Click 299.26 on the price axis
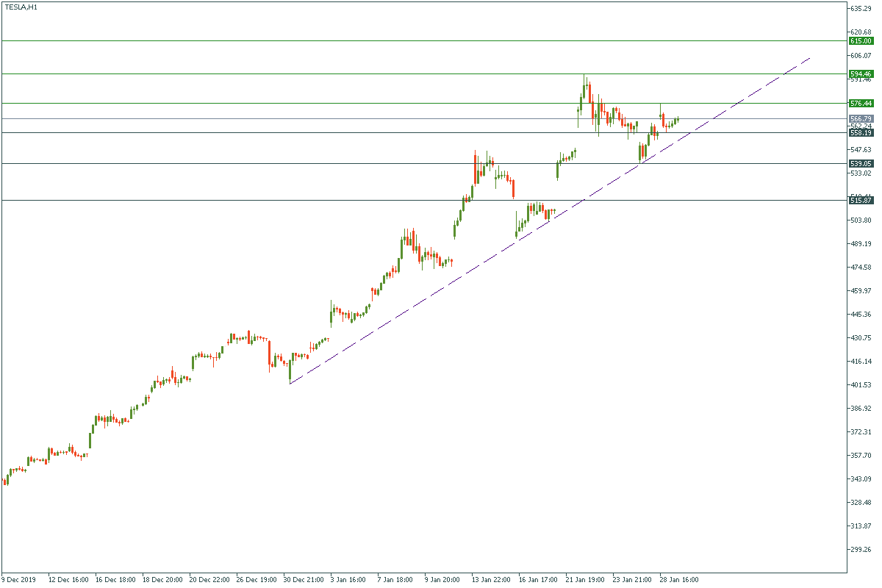The height and width of the screenshot is (588, 882). tap(860, 550)
